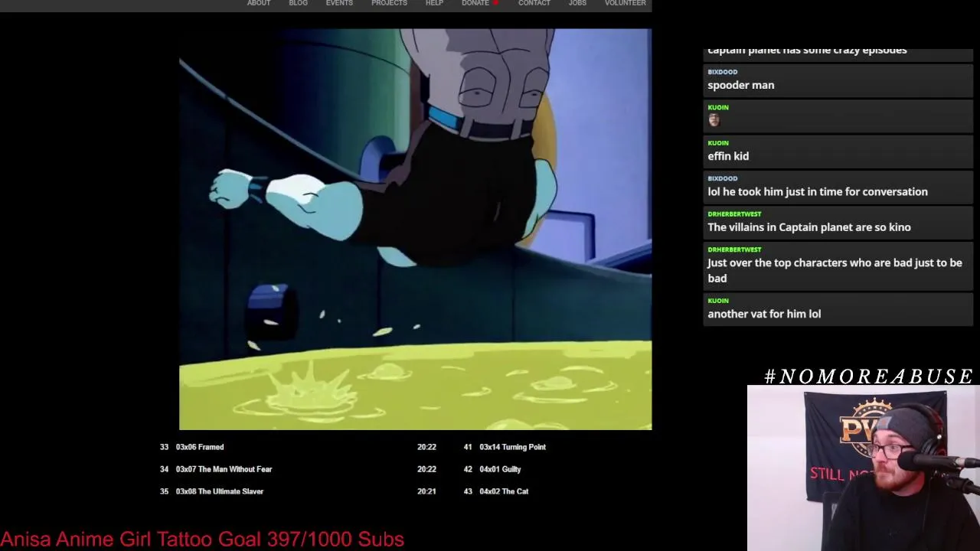
Task: Click the 20:22 duration beside 'Framed'
Action: point(426,447)
